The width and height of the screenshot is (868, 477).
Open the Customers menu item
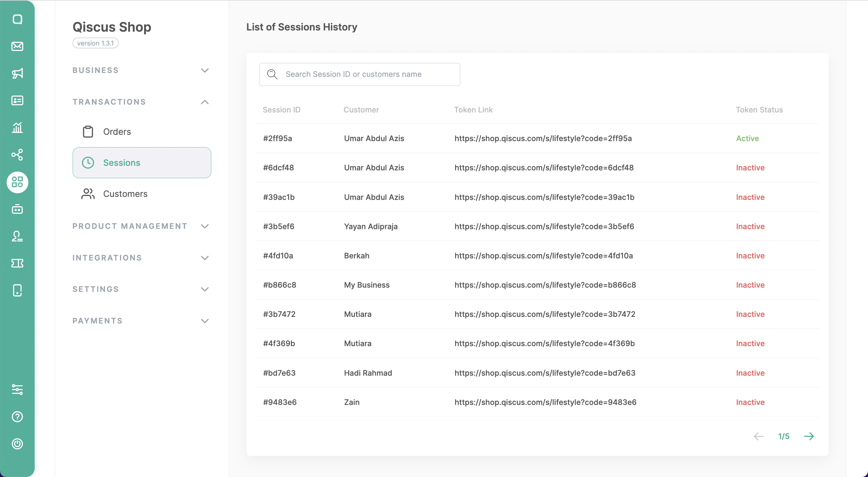tap(125, 194)
